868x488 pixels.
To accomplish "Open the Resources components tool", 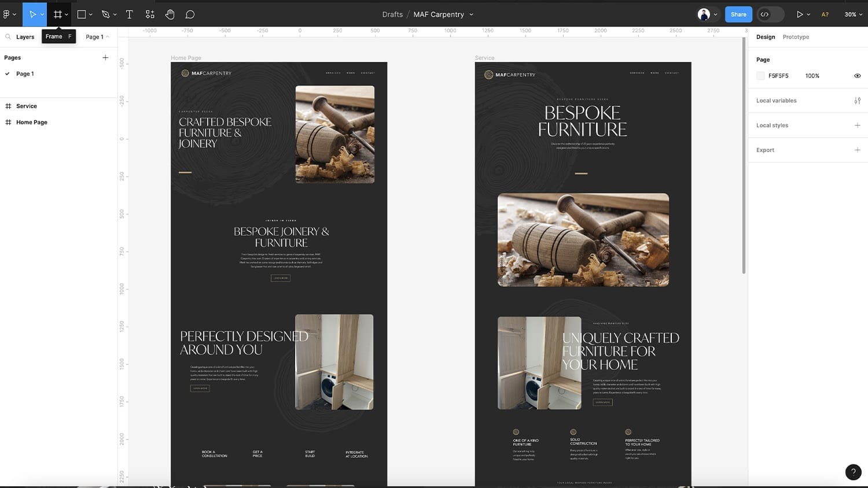I will pos(150,14).
